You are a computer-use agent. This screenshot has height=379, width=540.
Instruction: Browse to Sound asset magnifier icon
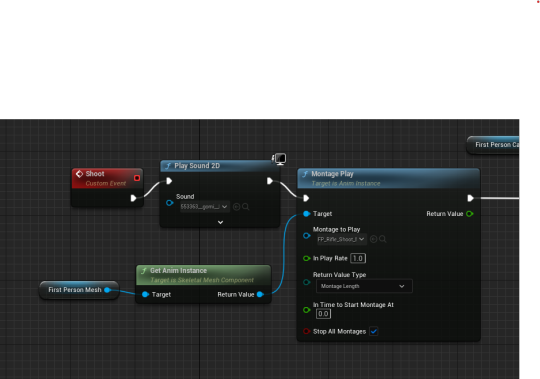click(x=246, y=207)
